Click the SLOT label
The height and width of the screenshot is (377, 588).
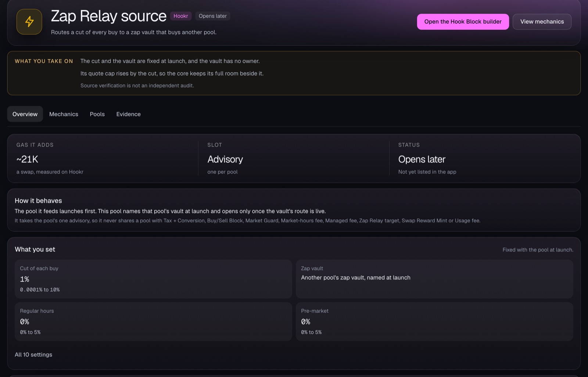tap(215, 145)
